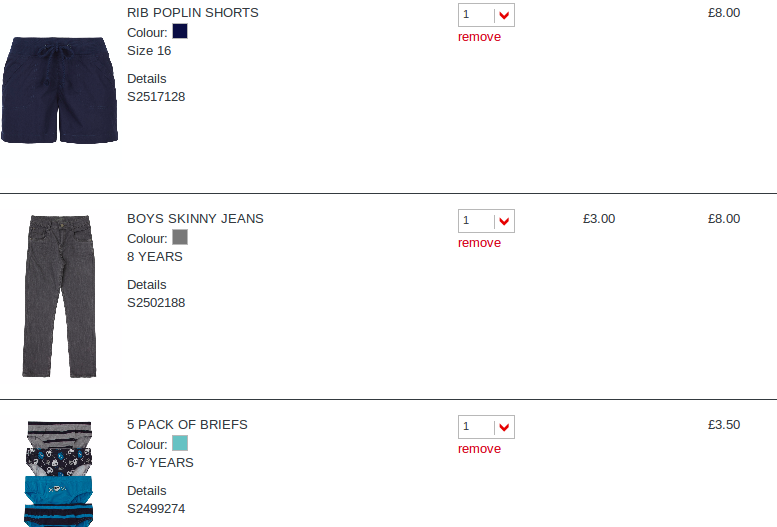Viewport: 777px width, 527px height.
Task: Remove 5 Pack of Briefs from basket
Action: click(479, 449)
